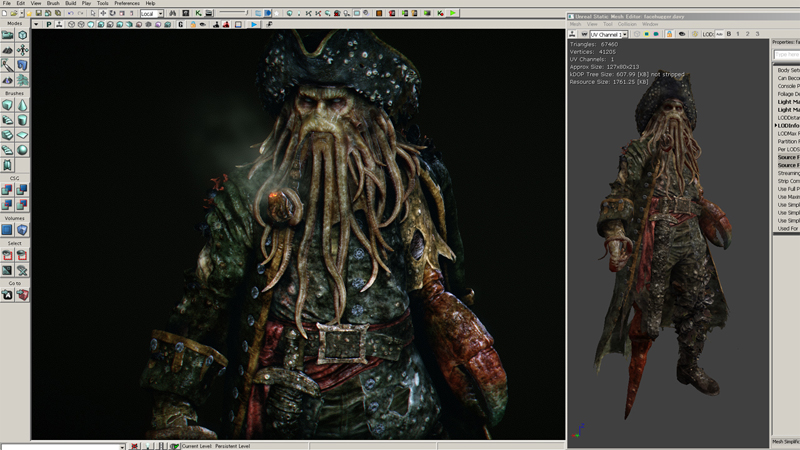Click the CSG Intersect icon
This screenshot has width=800, height=450.
coord(7,205)
